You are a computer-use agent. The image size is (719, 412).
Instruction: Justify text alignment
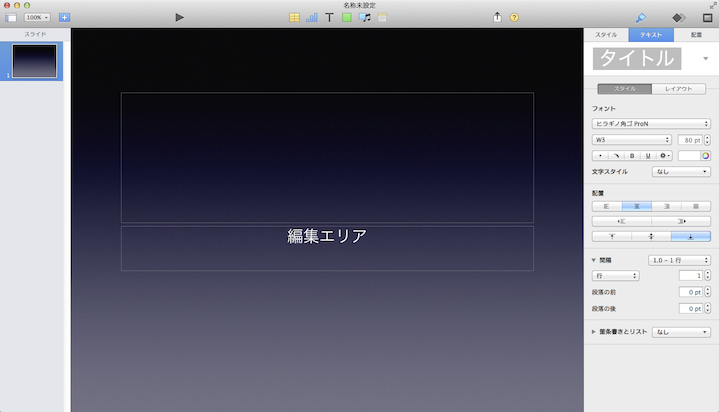(696, 206)
